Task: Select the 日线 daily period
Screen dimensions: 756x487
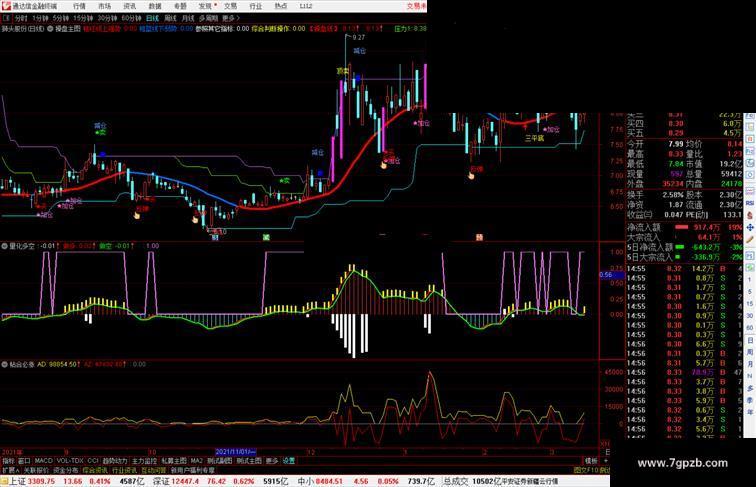Action: pyautogui.click(x=152, y=18)
